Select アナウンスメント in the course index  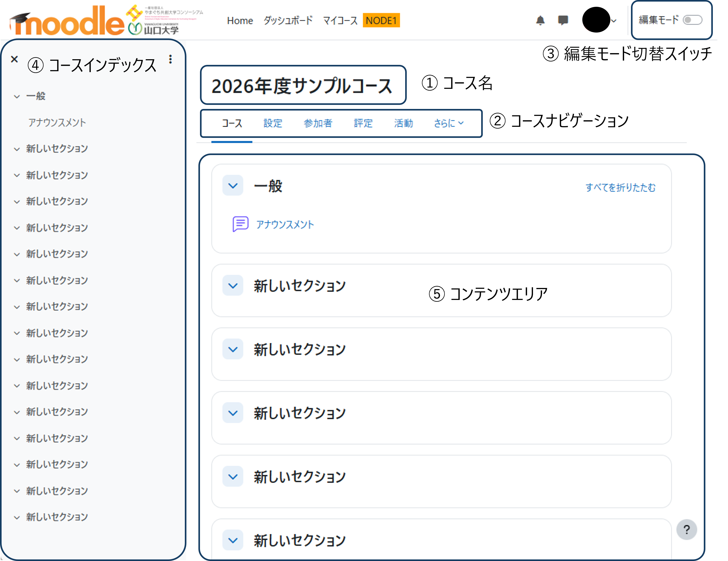point(57,122)
